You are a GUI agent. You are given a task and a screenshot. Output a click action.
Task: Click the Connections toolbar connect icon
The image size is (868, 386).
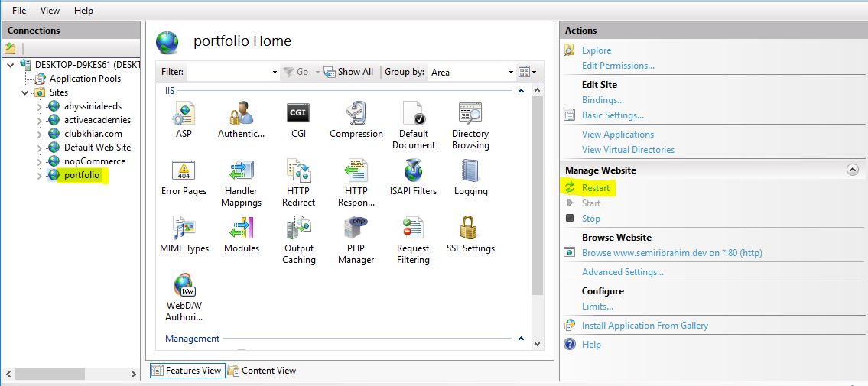10,48
